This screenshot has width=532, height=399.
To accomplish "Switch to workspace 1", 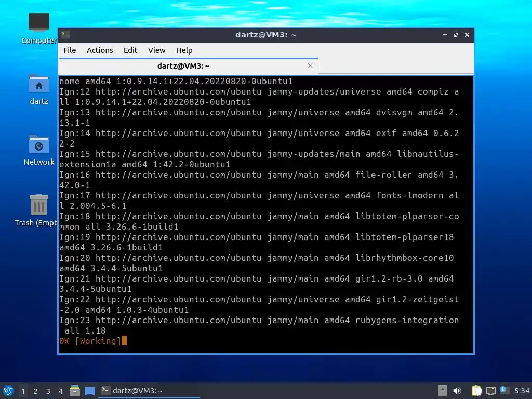I will click(x=23, y=391).
